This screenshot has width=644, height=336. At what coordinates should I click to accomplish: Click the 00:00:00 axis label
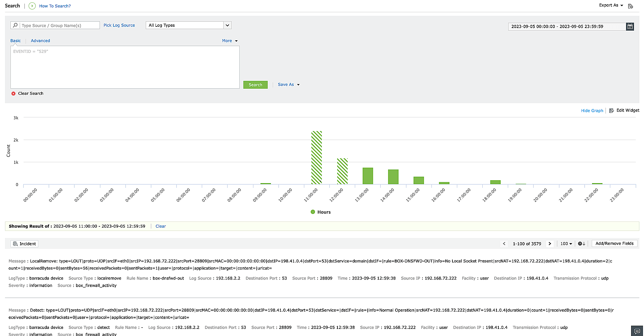point(30,195)
